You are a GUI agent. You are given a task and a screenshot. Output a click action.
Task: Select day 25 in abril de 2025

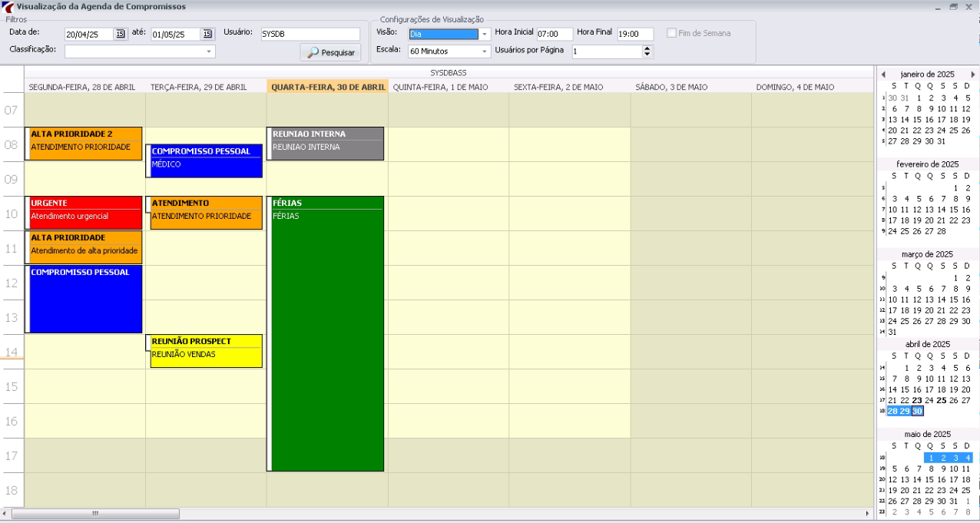click(942, 400)
